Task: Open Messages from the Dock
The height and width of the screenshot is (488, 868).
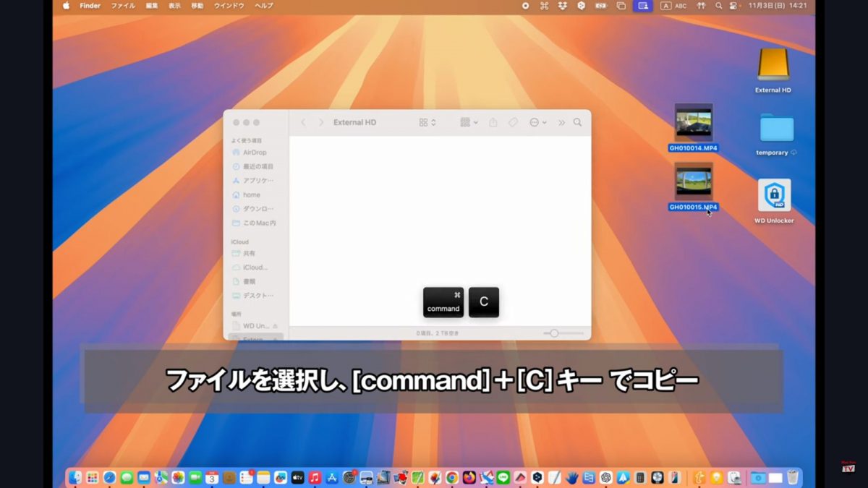Action: click(x=127, y=478)
